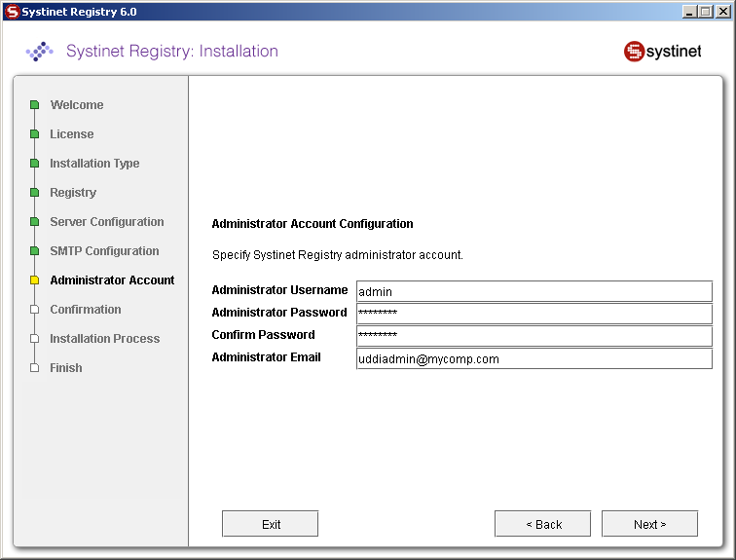Image resolution: width=736 pixels, height=560 pixels.
Task: Click the Systinet Registry: Installation title
Action: (172, 51)
